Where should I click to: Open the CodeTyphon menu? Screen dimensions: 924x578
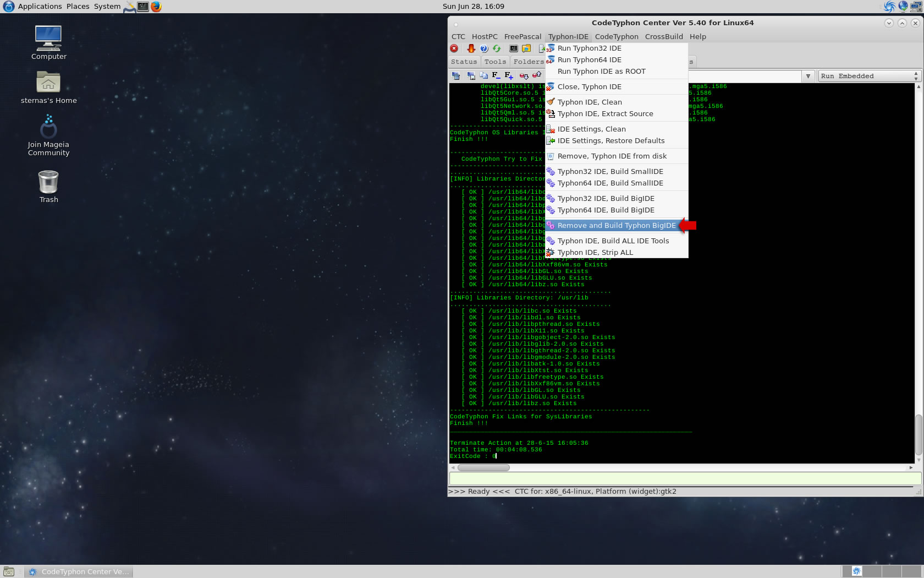pyautogui.click(x=617, y=36)
